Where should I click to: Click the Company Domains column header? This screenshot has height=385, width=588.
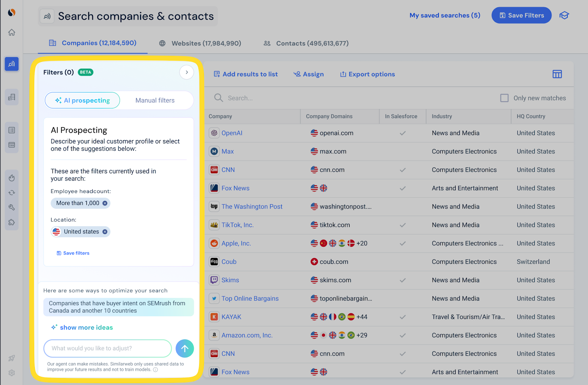click(329, 116)
